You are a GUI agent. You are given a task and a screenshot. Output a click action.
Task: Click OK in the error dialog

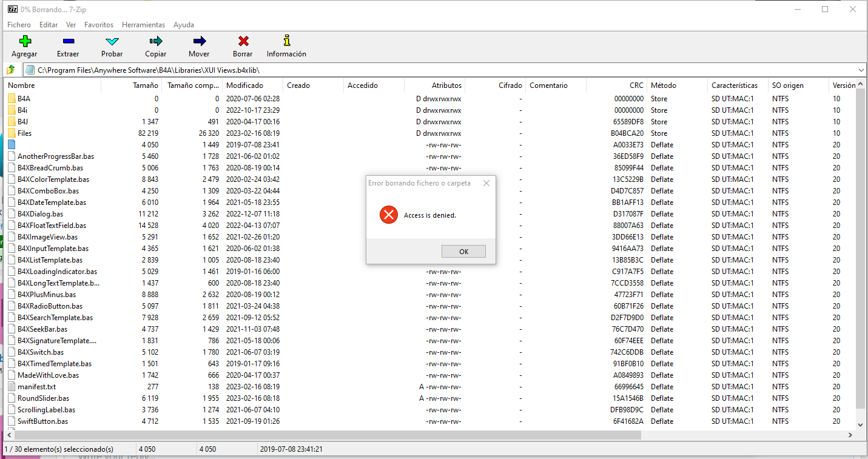point(463,252)
